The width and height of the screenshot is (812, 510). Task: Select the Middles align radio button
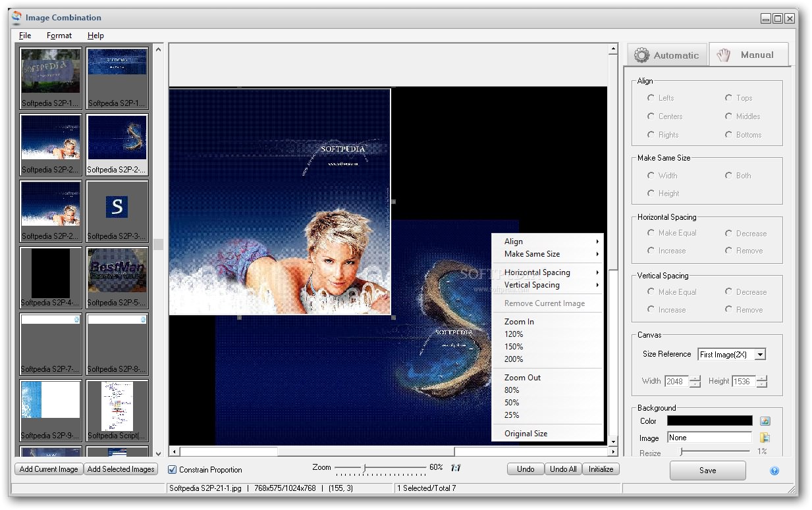[x=728, y=116]
